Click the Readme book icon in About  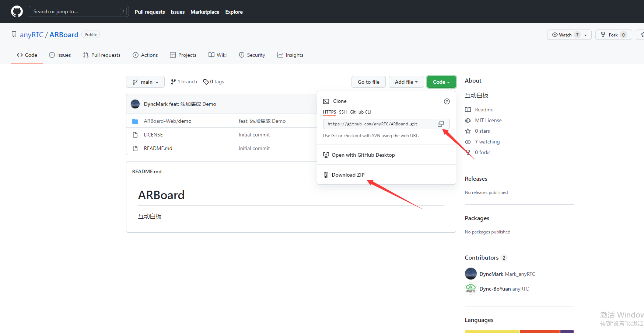tap(468, 110)
